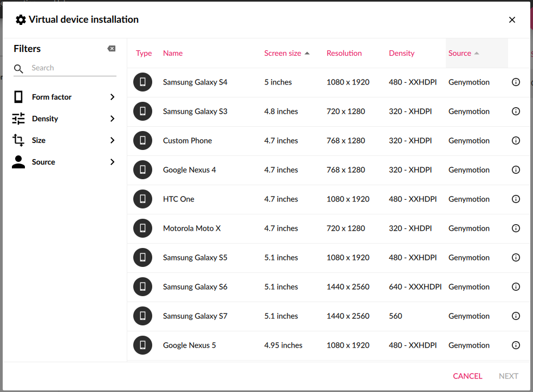Viewport: 533px width, 392px height.
Task: Sort by the Source column header
Action: (460, 53)
